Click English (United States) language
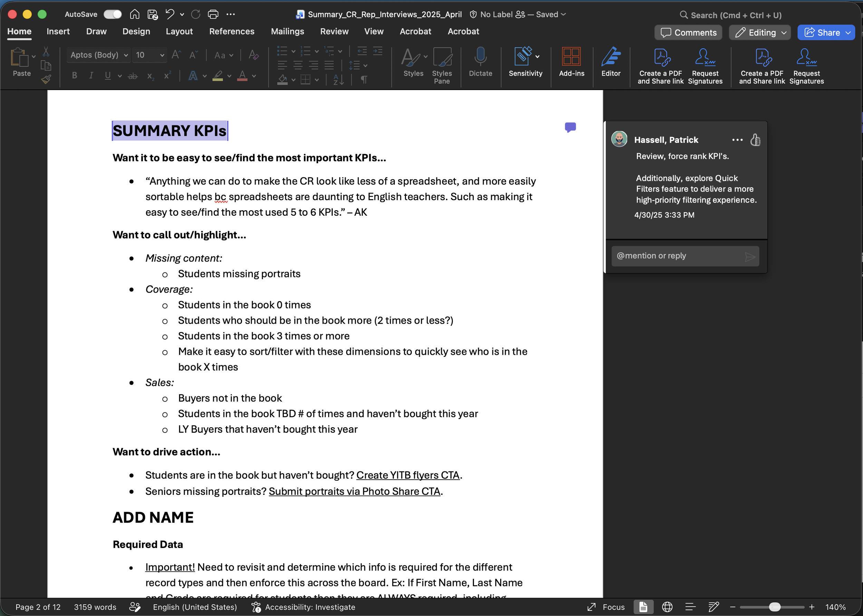This screenshot has height=616, width=863. point(195,607)
